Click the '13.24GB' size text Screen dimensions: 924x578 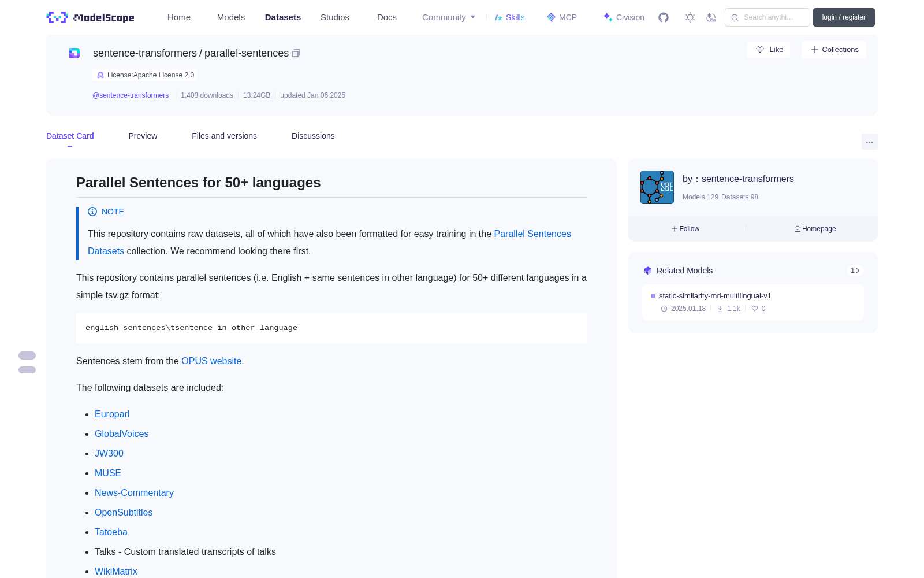tap(256, 95)
